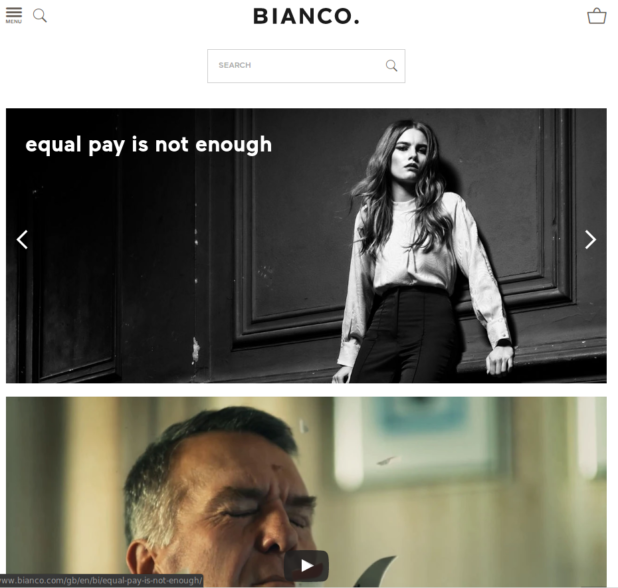Open the shopping basket icon
This screenshot has width=618, height=588.
(597, 16)
